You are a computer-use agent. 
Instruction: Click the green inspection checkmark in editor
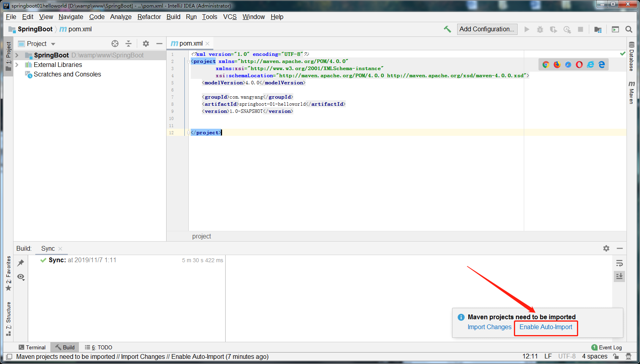point(623,53)
